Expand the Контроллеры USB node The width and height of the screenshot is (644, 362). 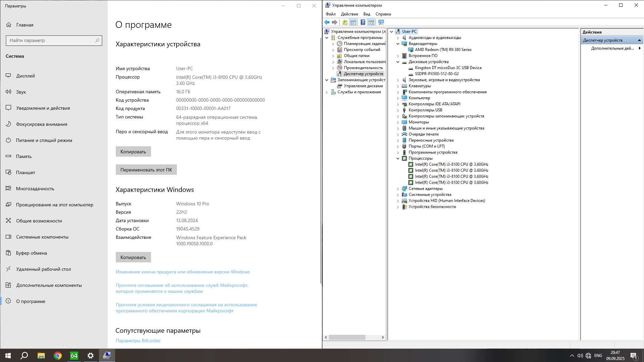pyautogui.click(x=398, y=110)
